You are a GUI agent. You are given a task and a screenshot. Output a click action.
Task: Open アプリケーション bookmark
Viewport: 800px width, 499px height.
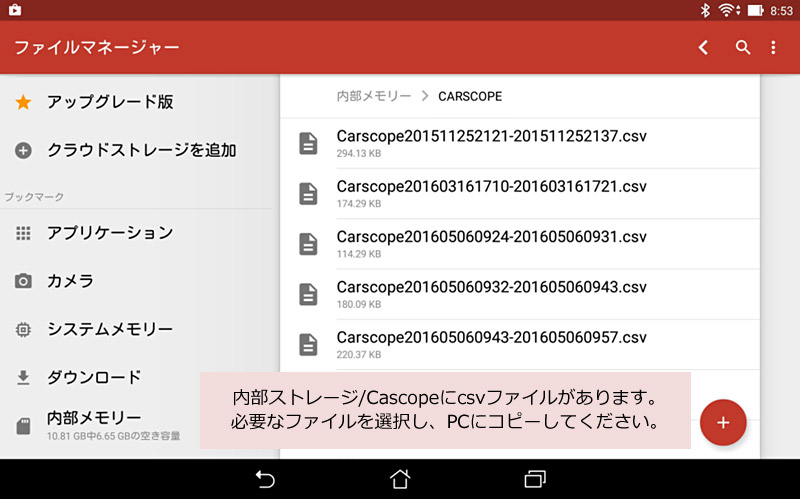(x=110, y=233)
